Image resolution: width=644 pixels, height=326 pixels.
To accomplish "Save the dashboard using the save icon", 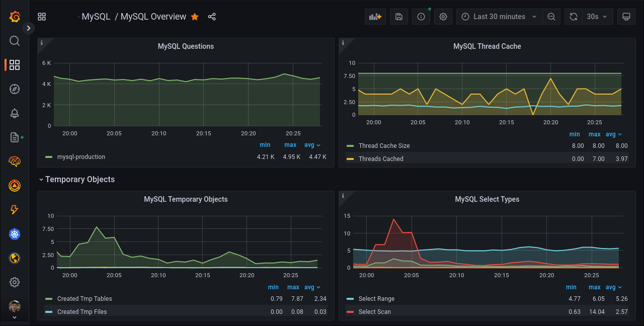I will pyautogui.click(x=398, y=16).
